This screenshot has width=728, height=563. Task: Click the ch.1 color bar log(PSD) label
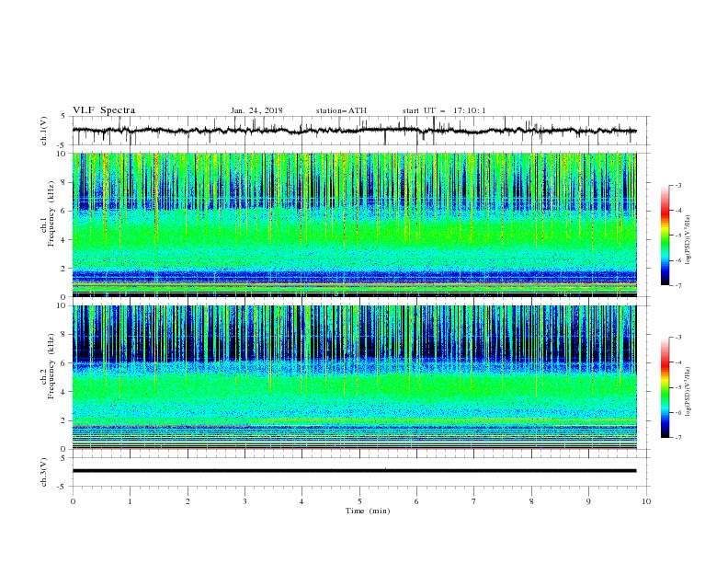688,240
